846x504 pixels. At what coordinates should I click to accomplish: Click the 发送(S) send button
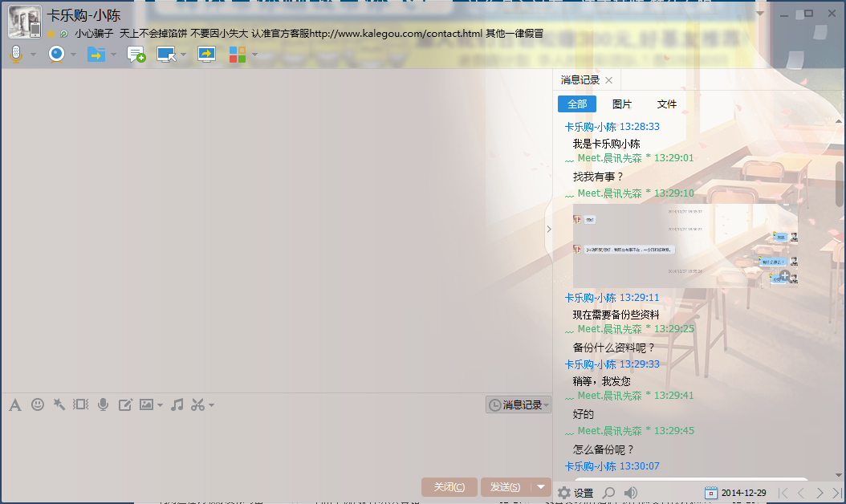(505, 487)
